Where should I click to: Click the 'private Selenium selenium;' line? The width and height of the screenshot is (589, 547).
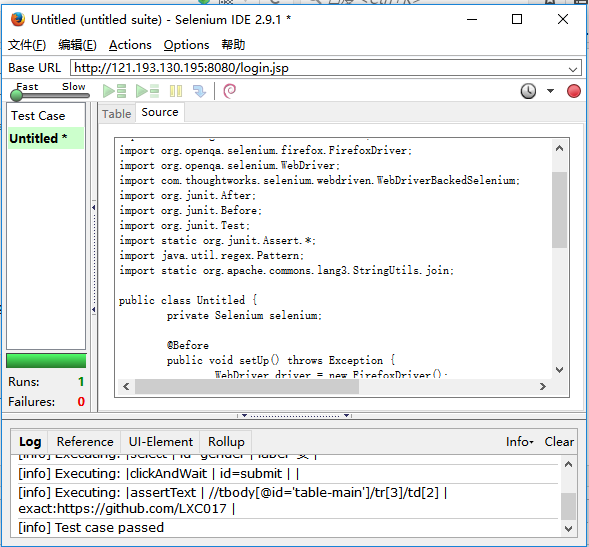[x=244, y=315]
